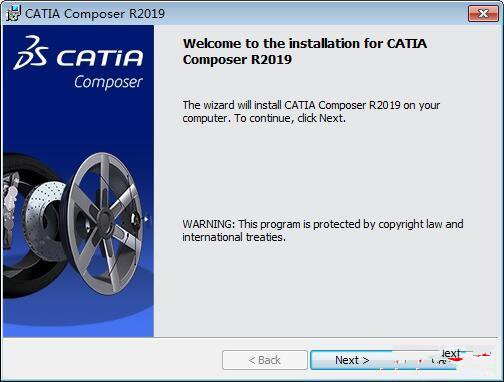Click the CATIA wordmark in the banner
Image resolution: width=504 pixels, height=382 pixels.
pos(100,58)
